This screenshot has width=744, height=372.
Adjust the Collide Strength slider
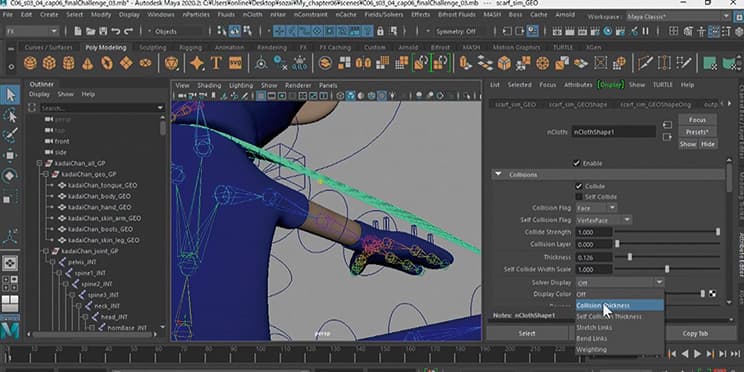point(717,232)
